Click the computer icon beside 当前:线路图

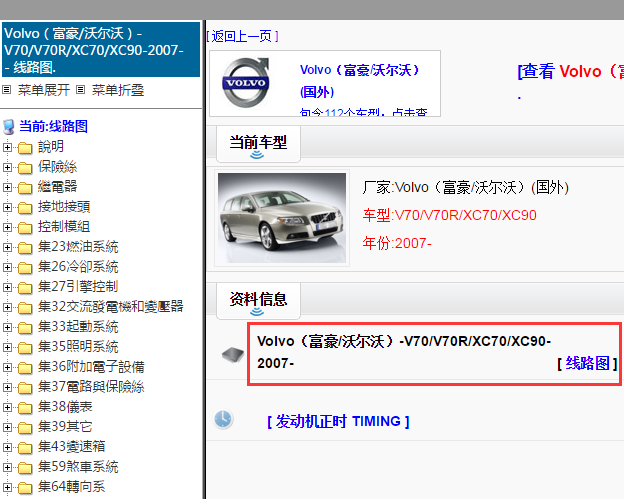coord(9,127)
